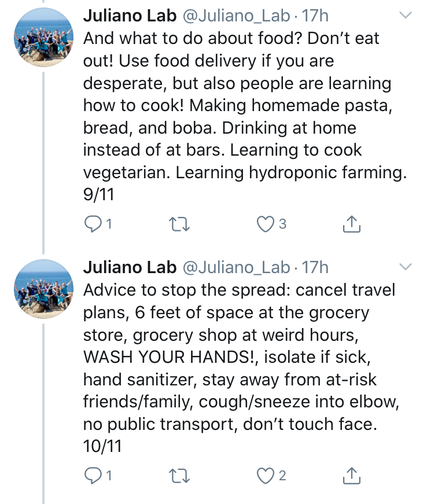The width and height of the screenshot is (427, 504).
Task: Share the 10/11 advice tweet
Action: pyautogui.click(x=352, y=476)
